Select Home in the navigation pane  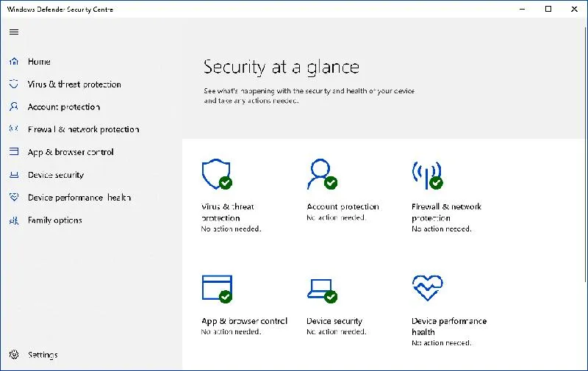tap(39, 62)
